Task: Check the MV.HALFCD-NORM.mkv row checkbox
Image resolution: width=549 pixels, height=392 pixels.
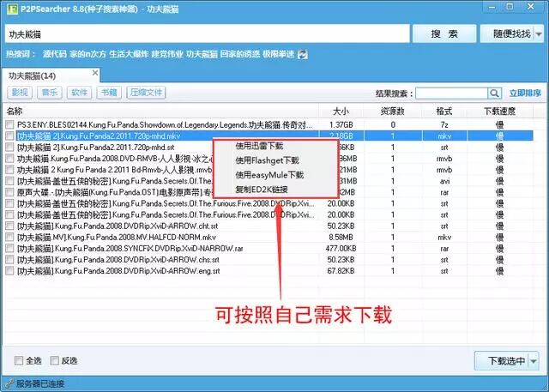Action: pyautogui.click(x=9, y=237)
